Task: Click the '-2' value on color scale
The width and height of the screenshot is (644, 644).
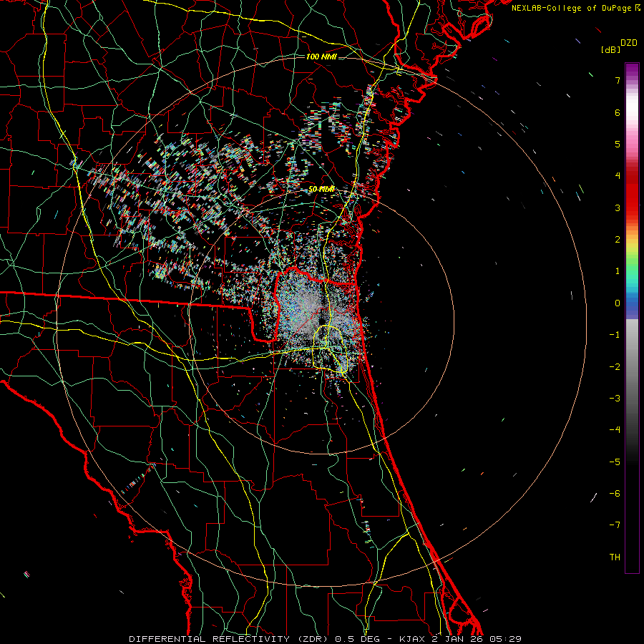Action: [x=615, y=367]
